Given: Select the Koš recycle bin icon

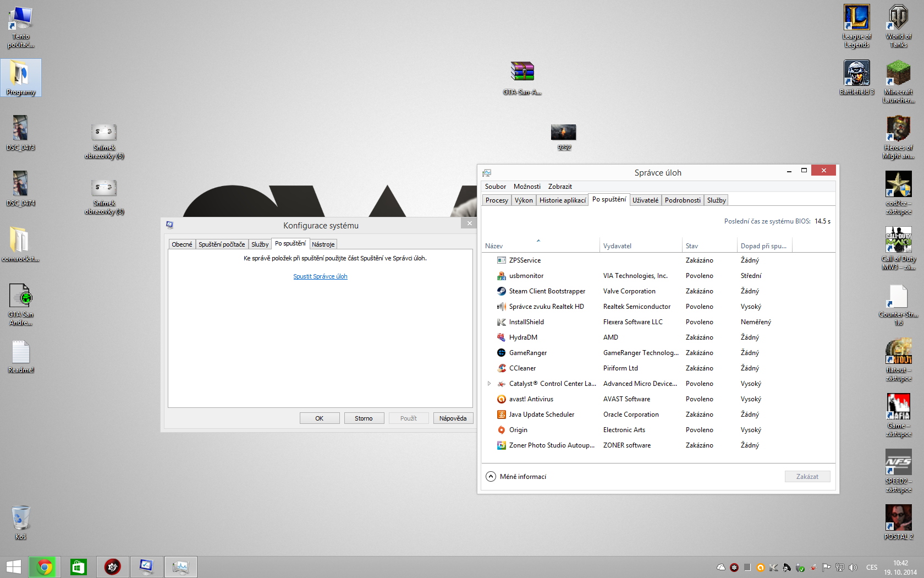Looking at the screenshot, I should tap(20, 523).
